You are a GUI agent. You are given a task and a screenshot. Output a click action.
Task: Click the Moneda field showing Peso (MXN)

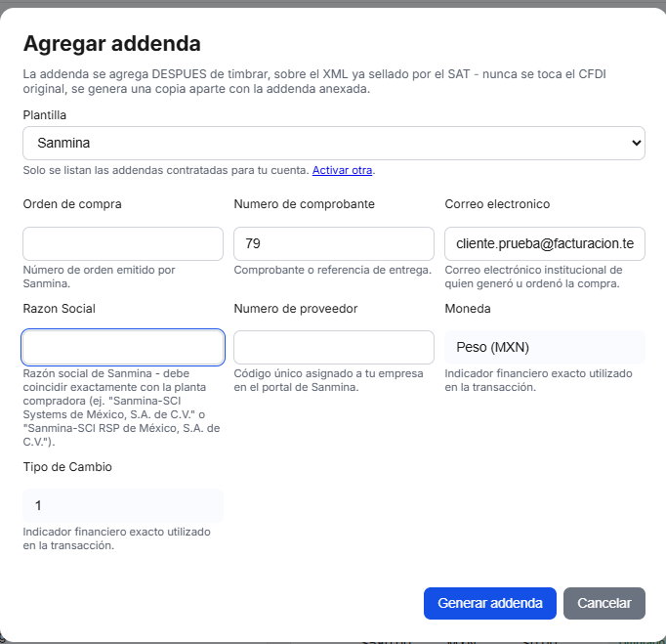pyautogui.click(x=545, y=347)
